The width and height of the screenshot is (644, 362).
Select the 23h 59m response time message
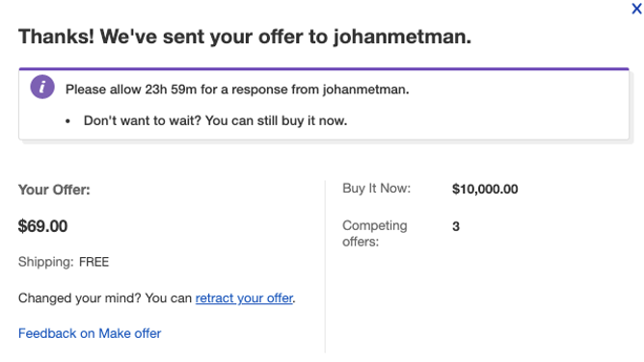[237, 90]
